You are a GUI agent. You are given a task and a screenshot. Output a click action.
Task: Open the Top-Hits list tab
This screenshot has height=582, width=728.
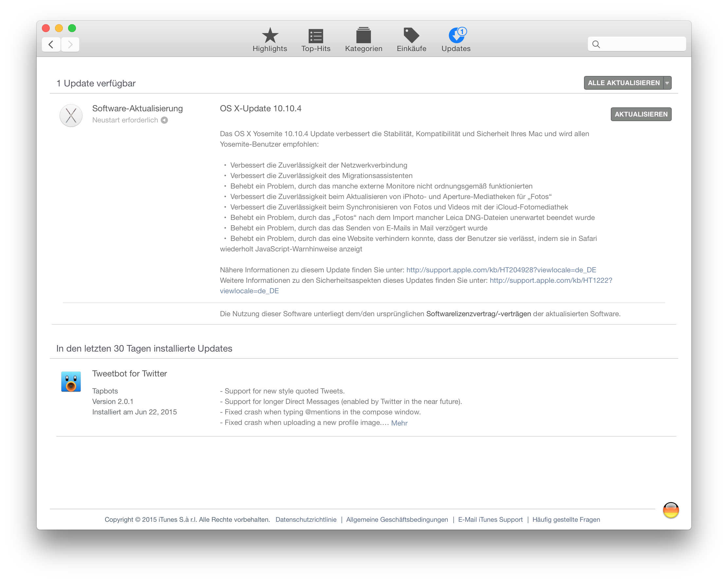(316, 40)
